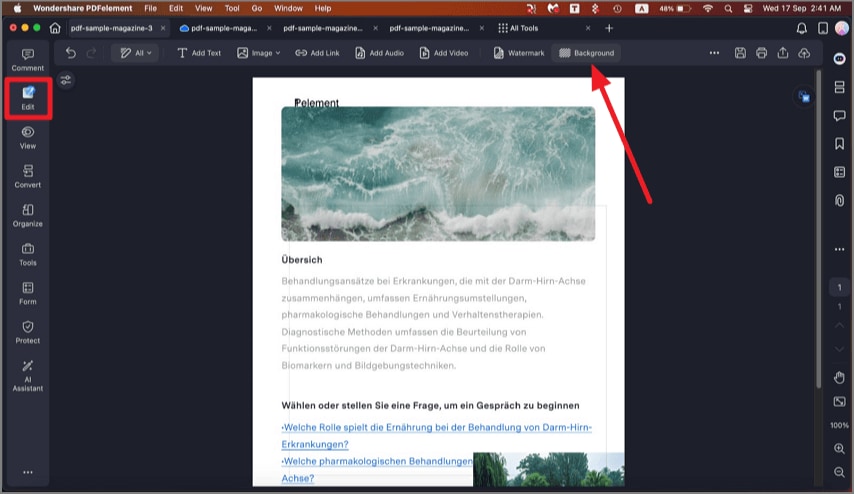854x494 pixels.
Task: Open the bookmarks panel on right
Action: [839, 144]
